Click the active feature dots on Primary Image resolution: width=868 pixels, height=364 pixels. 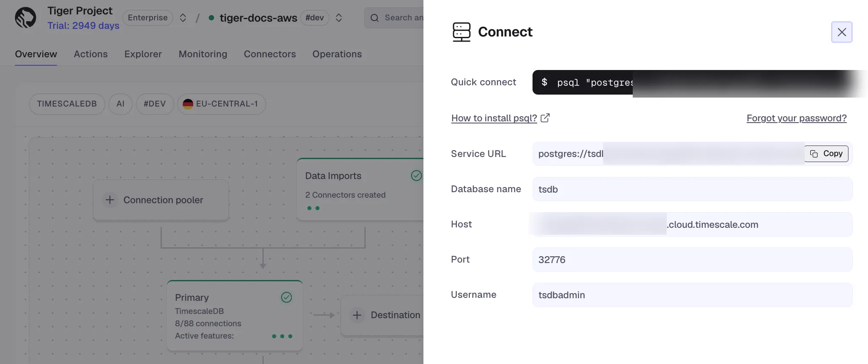[x=282, y=336]
